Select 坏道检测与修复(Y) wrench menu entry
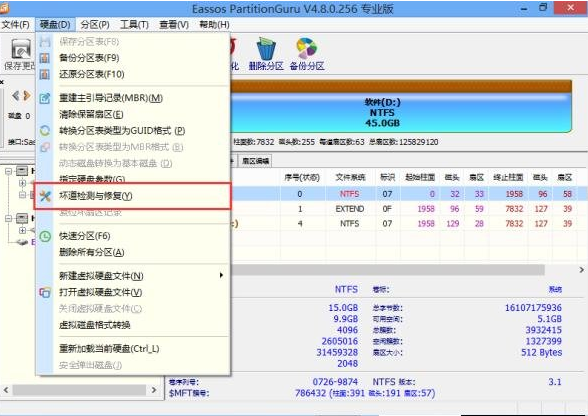The height and width of the screenshot is (416, 588). [132, 196]
